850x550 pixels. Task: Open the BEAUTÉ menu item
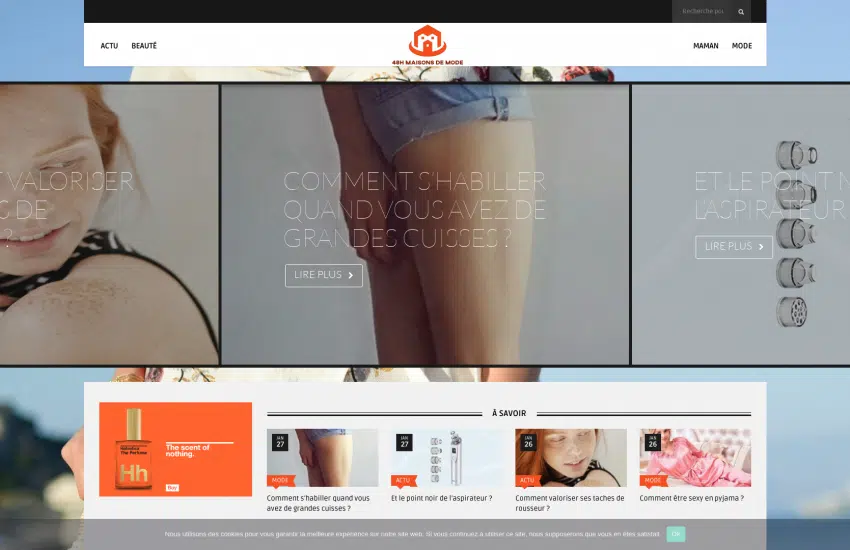tap(144, 46)
